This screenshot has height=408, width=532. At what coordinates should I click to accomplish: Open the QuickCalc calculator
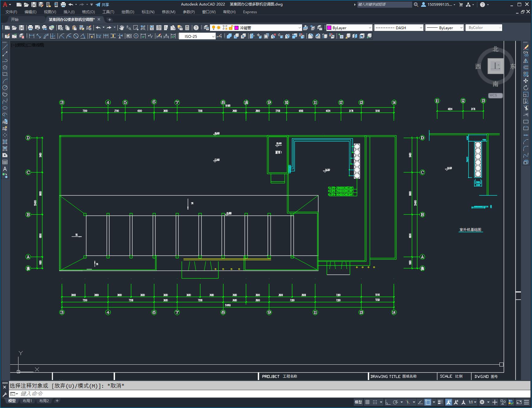click(187, 28)
